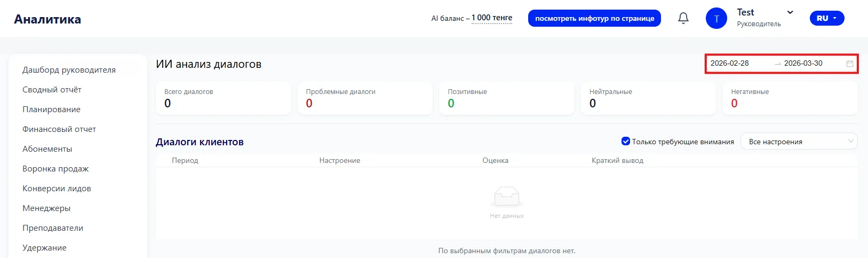Go to 'Сводный отчёт' section

[x=52, y=90]
